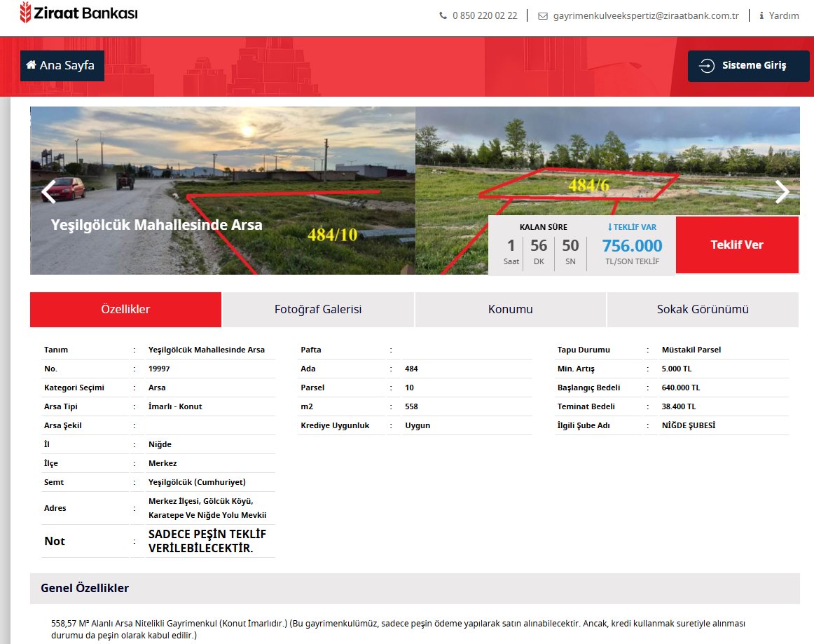Click the 558,57 M² description paragraph
This screenshot has height=644, width=814.
[398, 629]
